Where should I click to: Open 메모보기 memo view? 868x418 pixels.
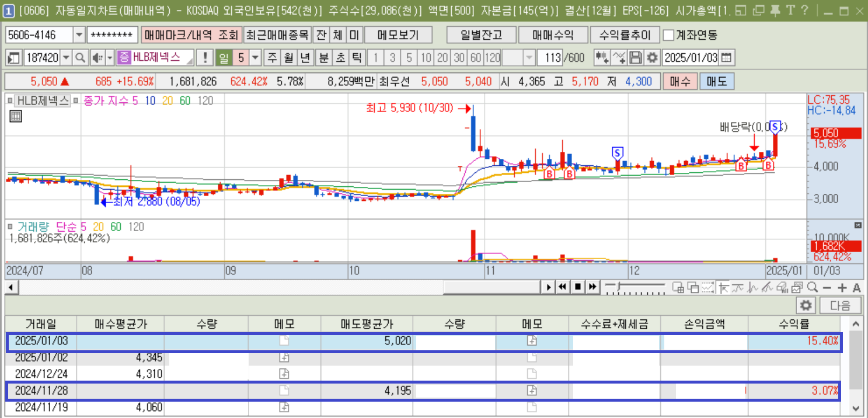(x=398, y=35)
